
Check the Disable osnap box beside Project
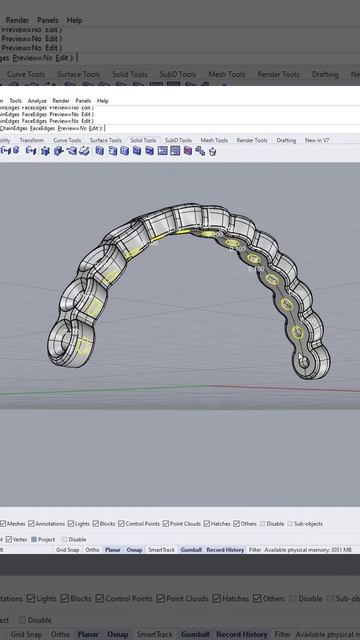(x=65, y=539)
